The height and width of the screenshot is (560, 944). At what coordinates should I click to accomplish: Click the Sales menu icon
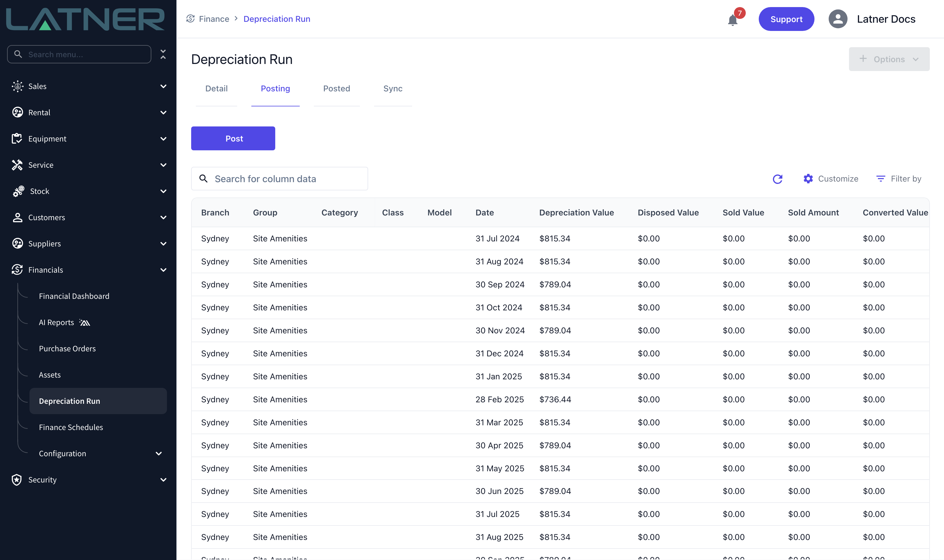point(17,86)
